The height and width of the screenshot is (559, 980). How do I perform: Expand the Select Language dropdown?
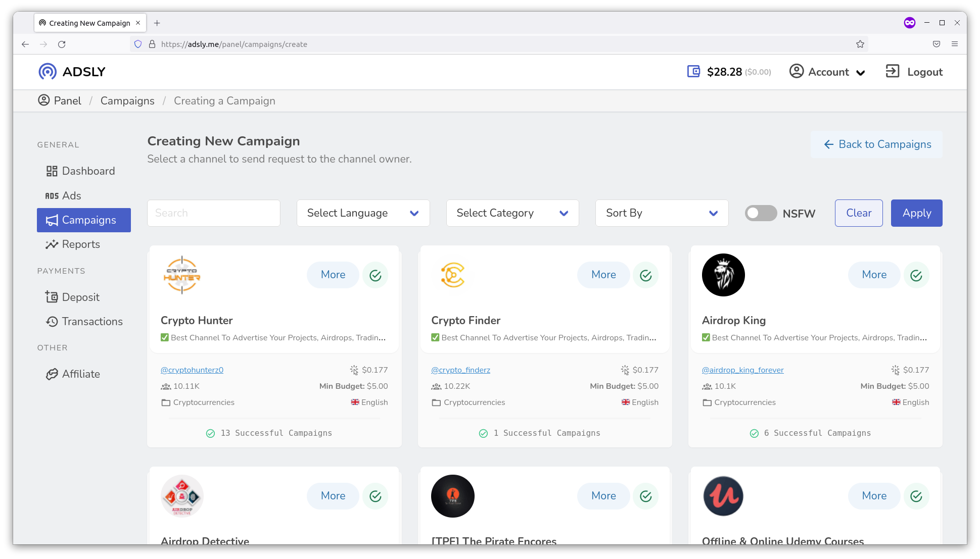(363, 213)
